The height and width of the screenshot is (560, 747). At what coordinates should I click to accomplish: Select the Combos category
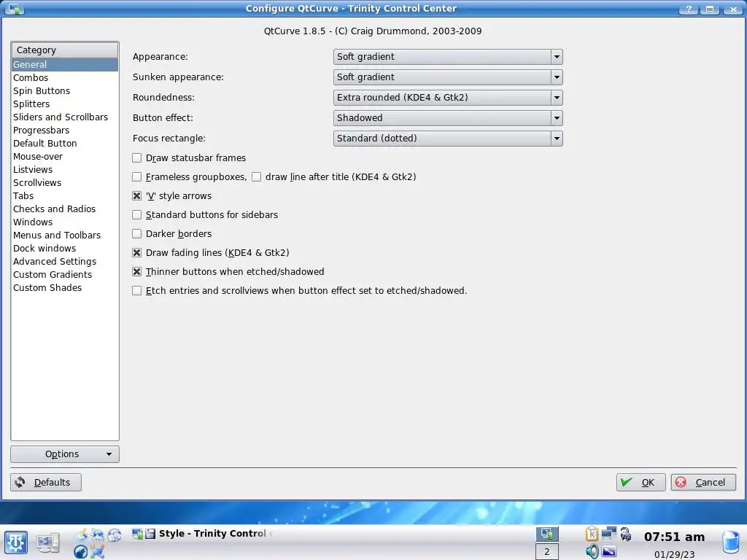[x=65, y=77]
